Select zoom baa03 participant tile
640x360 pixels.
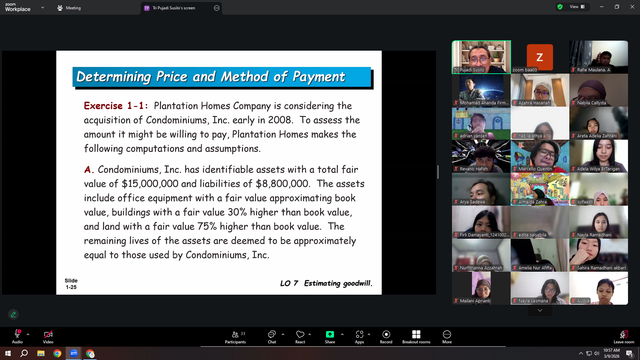tap(540, 57)
